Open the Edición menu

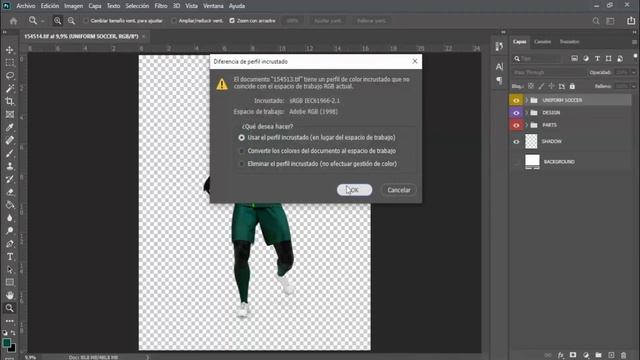50,6
